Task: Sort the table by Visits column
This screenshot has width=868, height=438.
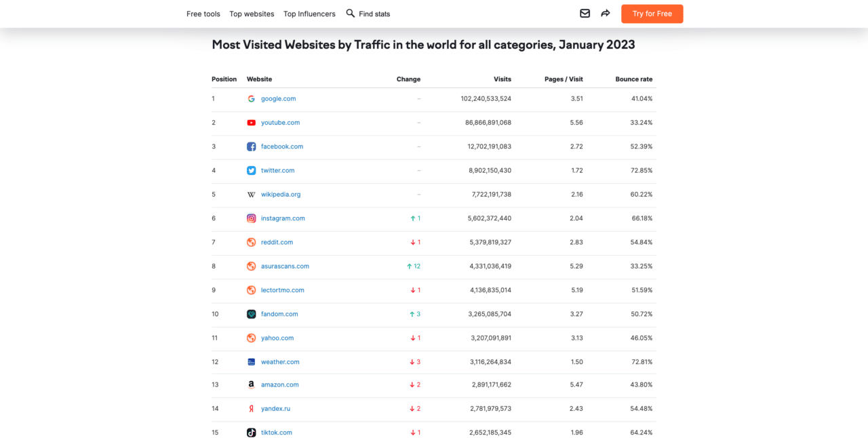Action: point(502,79)
